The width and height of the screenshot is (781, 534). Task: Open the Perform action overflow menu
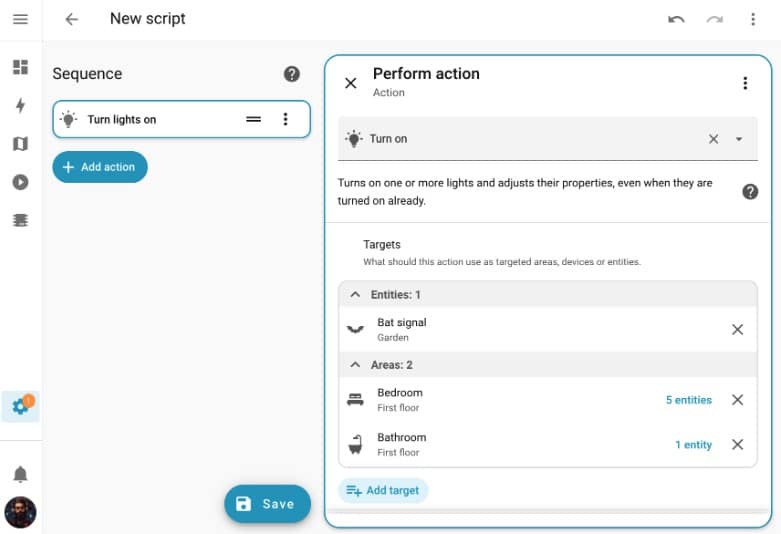click(745, 83)
